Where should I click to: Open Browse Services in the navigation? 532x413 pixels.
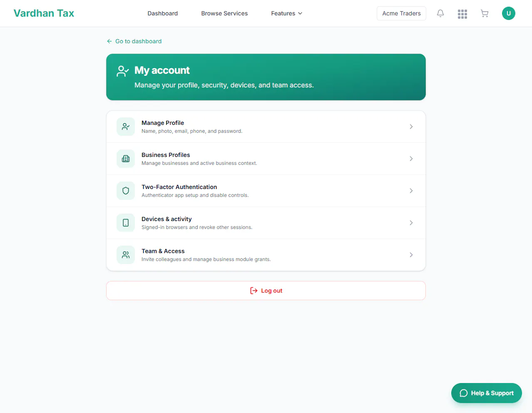tap(224, 13)
